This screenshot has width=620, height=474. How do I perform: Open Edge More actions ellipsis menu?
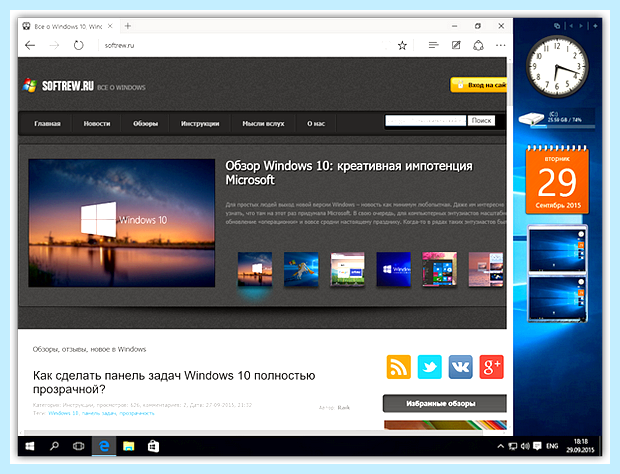[x=501, y=45]
